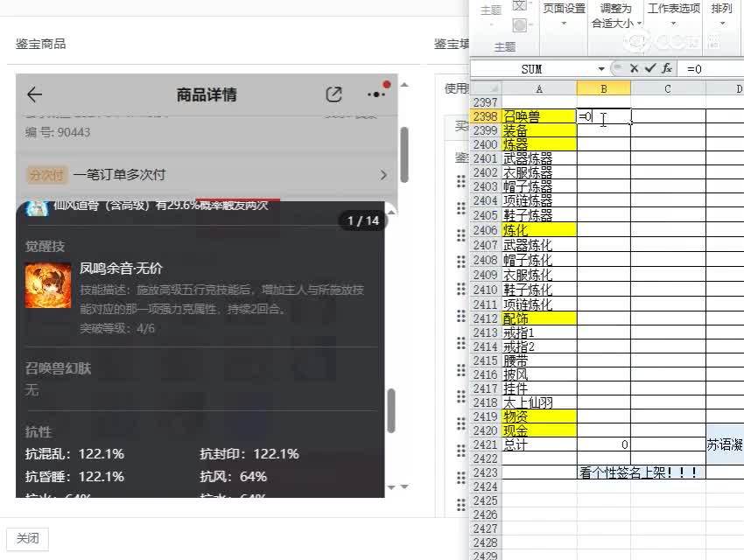744x560 pixels.
Task: Open the 工作表选项 dropdown arrow
Action: (x=672, y=24)
